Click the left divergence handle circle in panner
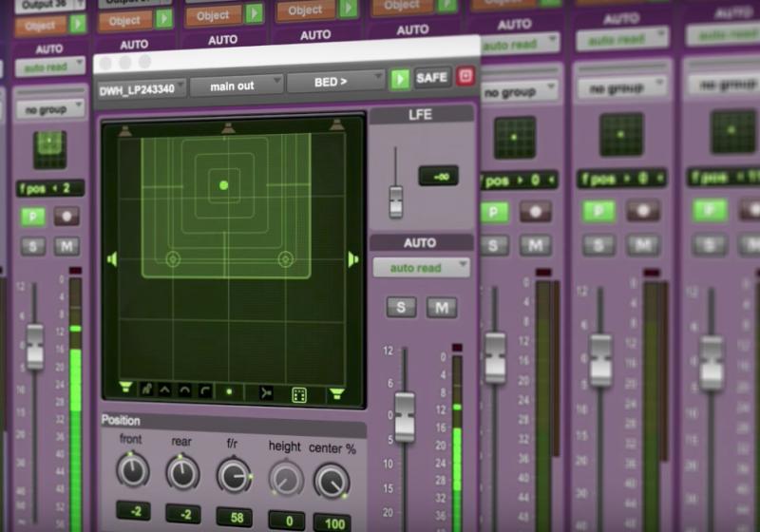760x532 pixels. 173,259
